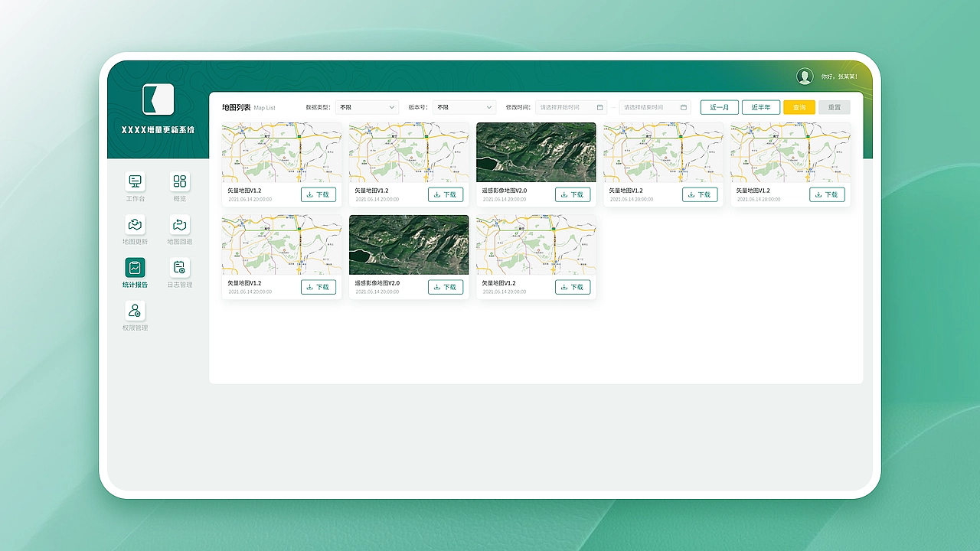
Task: Filter by 近半年 last half year
Action: 761,107
